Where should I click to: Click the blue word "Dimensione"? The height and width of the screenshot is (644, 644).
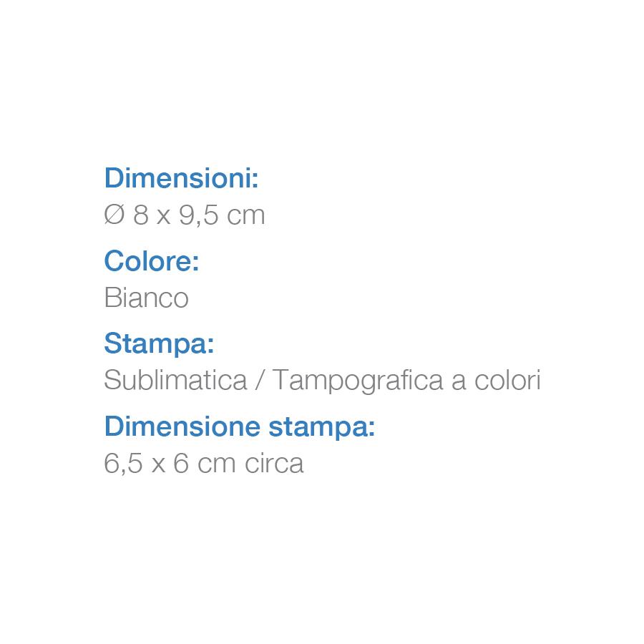tap(182, 426)
